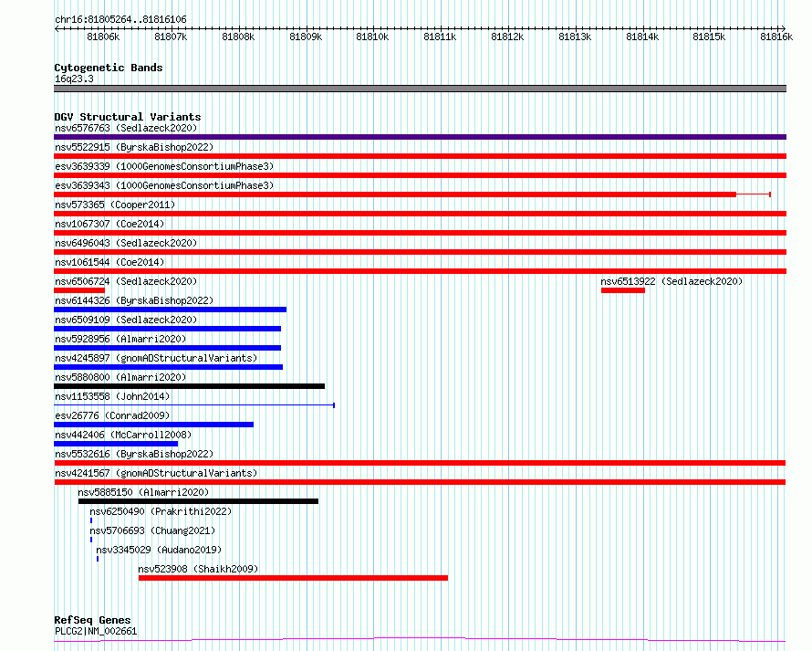Image resolution: width=812 pixels, height=651 pixels.
Task: Open the nsv5928956 (Almarri2020) label
Action: click(120, 339)
